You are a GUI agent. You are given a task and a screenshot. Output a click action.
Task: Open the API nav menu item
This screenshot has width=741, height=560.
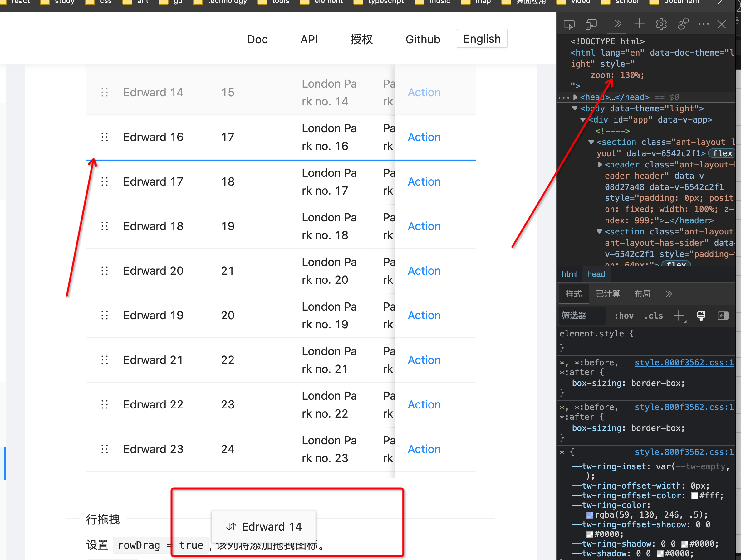[308, 40]
